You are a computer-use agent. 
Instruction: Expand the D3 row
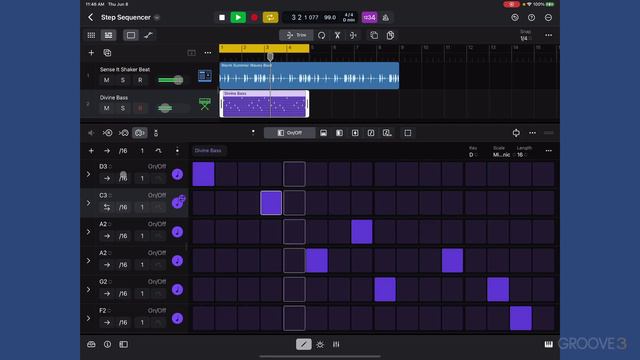click(88, 174)
